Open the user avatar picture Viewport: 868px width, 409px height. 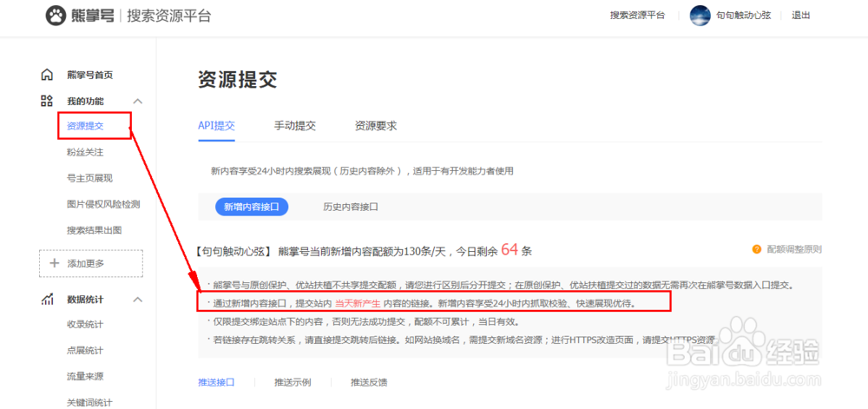point(700,16)
